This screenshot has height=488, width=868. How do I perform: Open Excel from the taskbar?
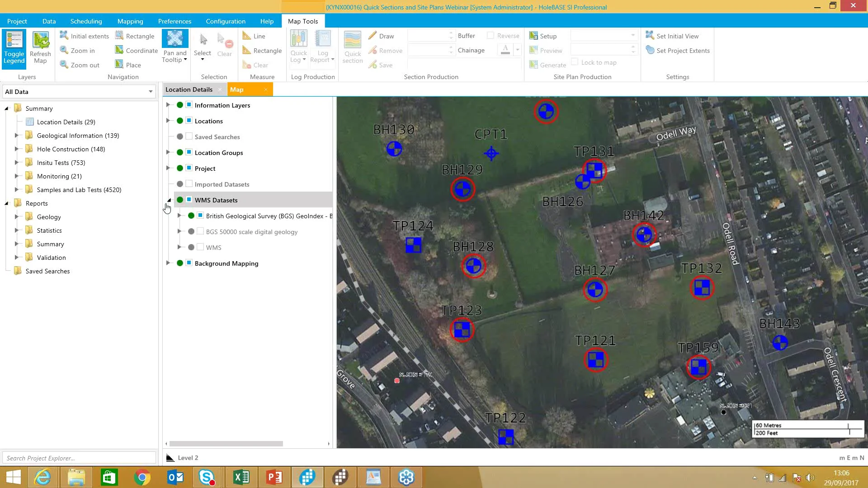coord(241,477)
